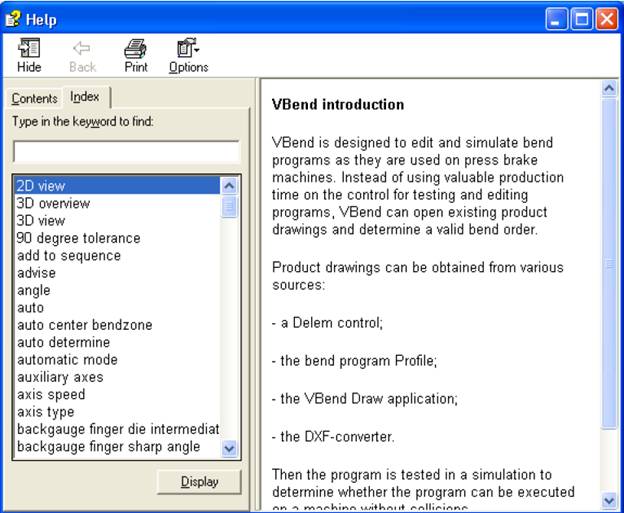Select 'auto center bendzone' entry
The image size is (624, 513).
pos(117,325)
